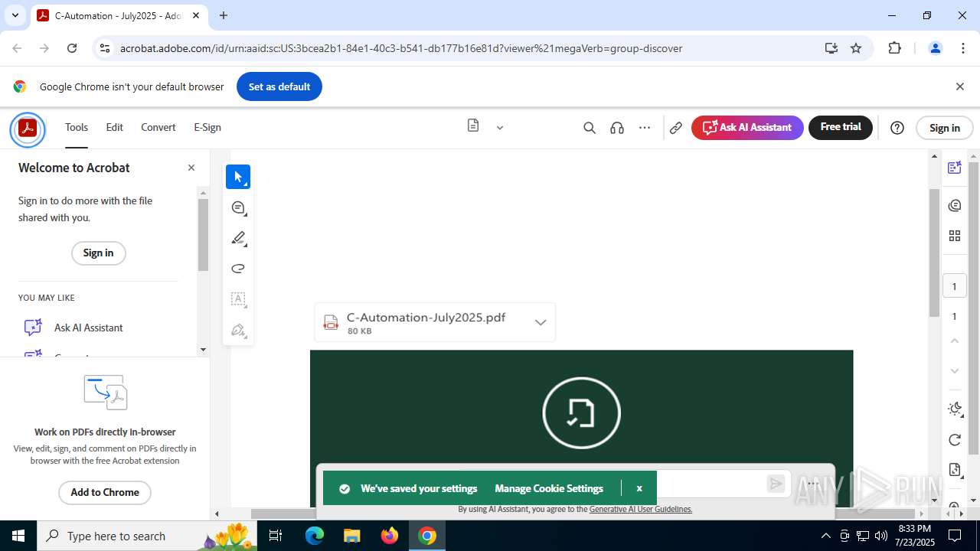The image size is (980, 551).
Task: Open the document properties icon in right rail
Action: click(x=954, y=470)
